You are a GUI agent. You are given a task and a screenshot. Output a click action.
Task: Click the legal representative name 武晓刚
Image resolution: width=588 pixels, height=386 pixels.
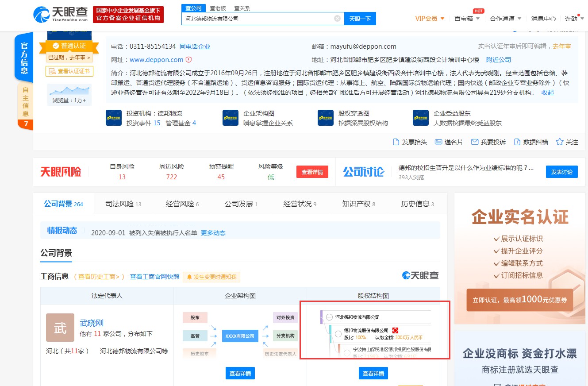pos(92,323)
